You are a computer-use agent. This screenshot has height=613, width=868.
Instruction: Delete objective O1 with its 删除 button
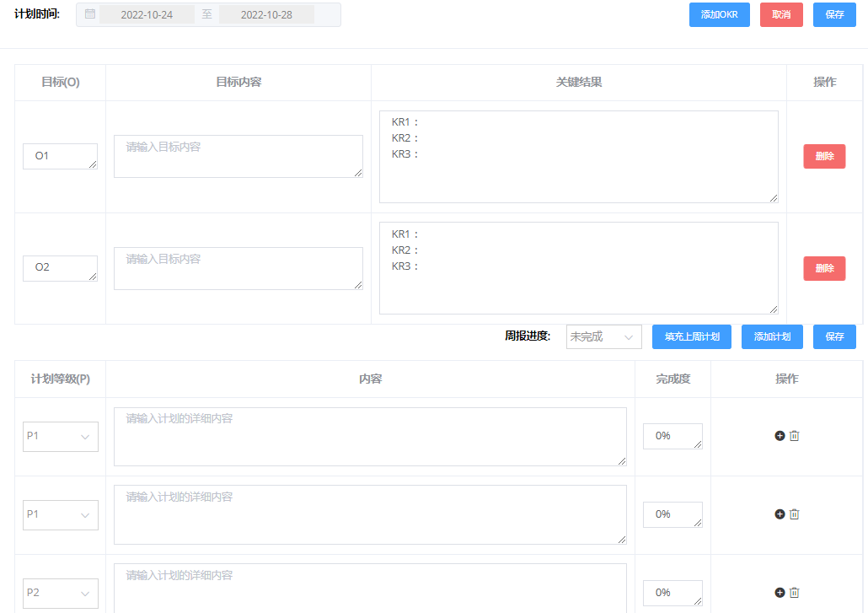coord(824,156)
